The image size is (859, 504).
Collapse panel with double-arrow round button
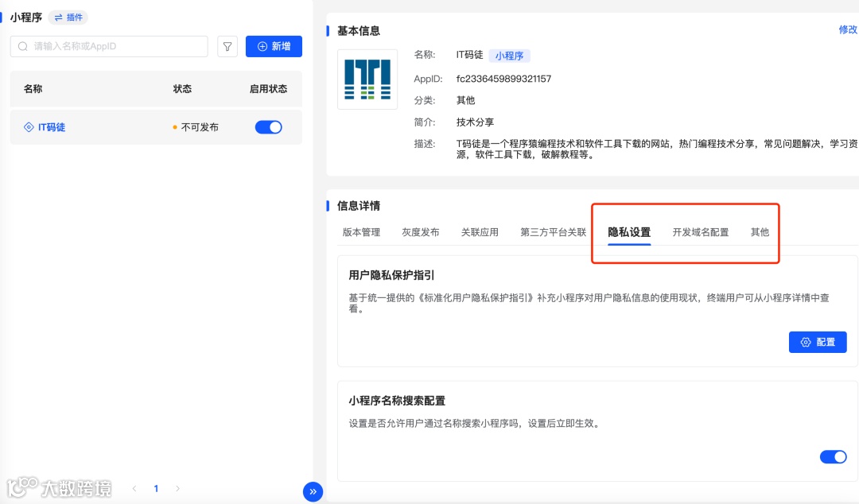[x=313, y=491]
